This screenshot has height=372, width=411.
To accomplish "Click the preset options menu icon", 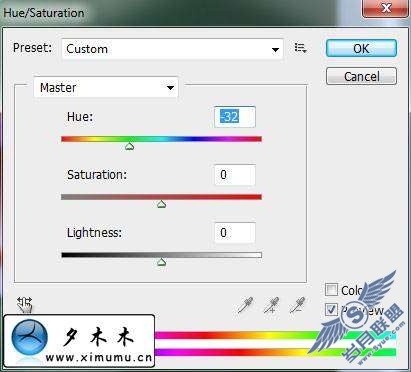I will point(300,48).
